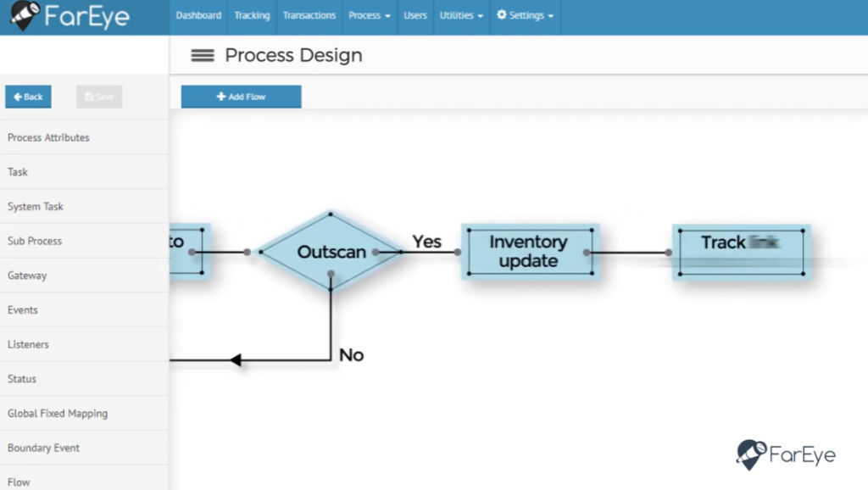
Task: Select the Track task box
Action: point(741,252)
